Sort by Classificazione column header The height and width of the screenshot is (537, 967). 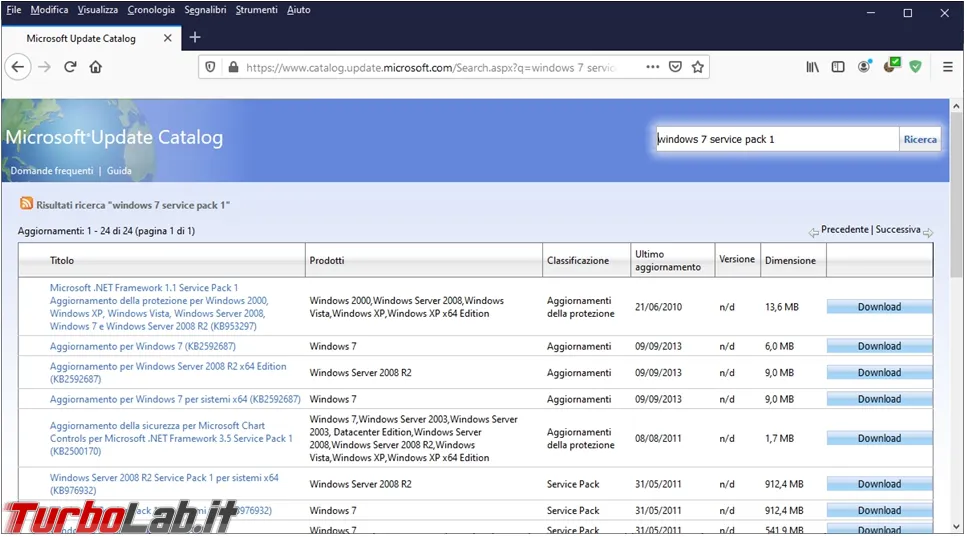pyautogui.click(x=578, y=260)
